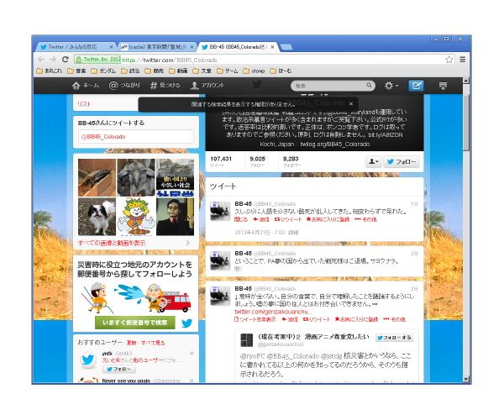The image size is (504, 420).
Task: Open the ゲーム bookmark folder
Action: click(x=228, y=71)
